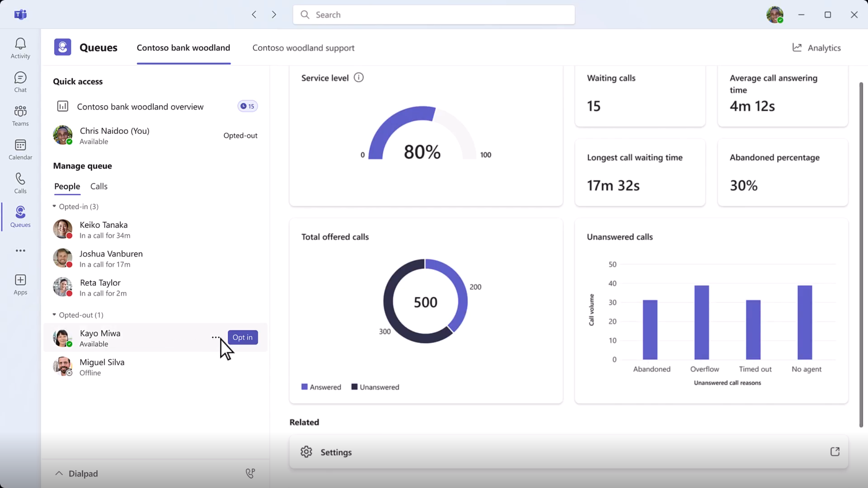Open the Activity feed icon
Screen dimensions: 868x488
pyautogui.click(x=20, y=47)
